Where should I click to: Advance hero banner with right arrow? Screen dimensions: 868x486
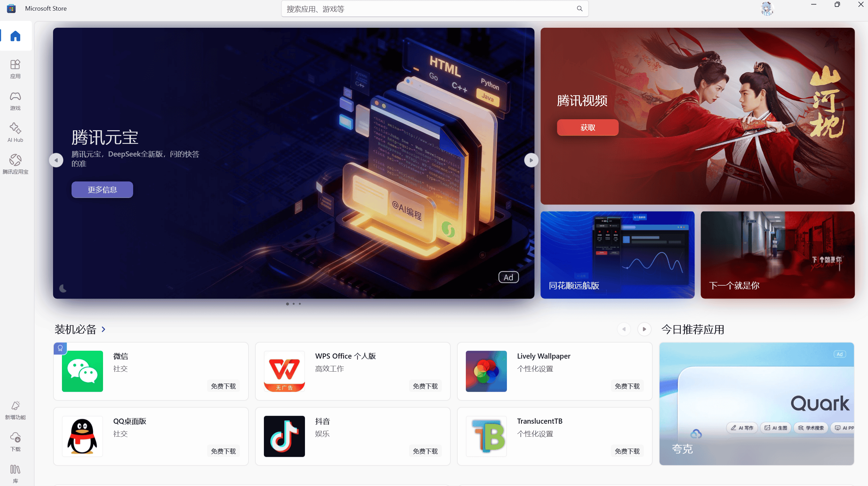531,160
